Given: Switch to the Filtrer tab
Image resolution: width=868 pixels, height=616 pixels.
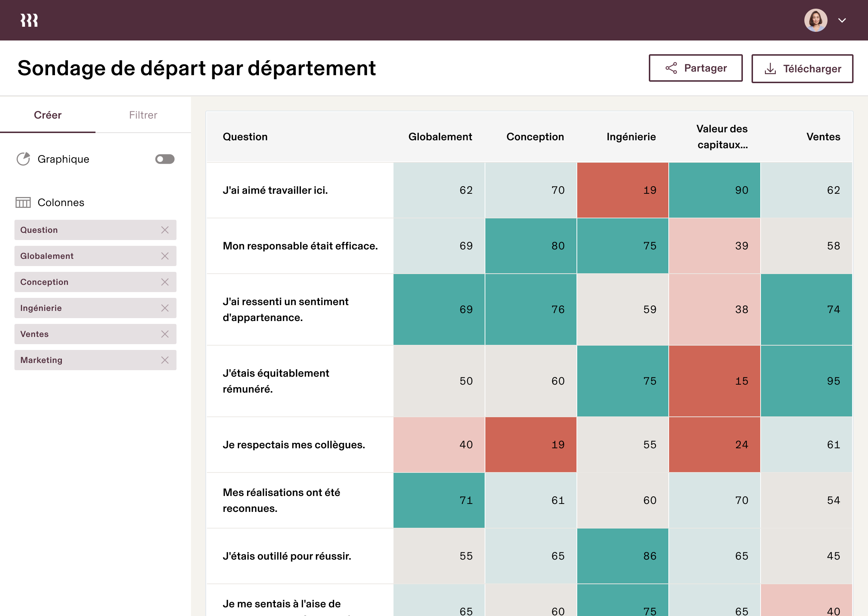Looking at the screenshot, I should point(143,115).
